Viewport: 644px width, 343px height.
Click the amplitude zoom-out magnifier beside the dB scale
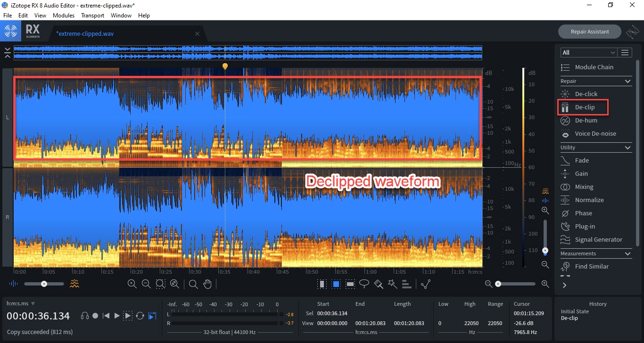545,265
